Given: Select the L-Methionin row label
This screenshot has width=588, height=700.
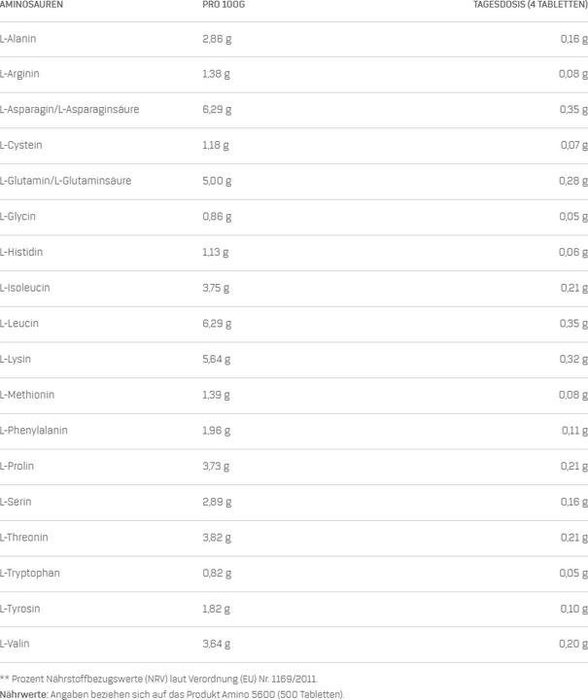Looking at the screenshot, I should [x=27, y=395].
